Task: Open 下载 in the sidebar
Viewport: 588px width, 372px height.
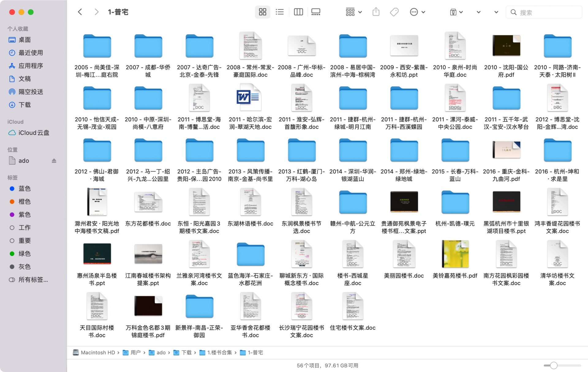Action: 24,105
